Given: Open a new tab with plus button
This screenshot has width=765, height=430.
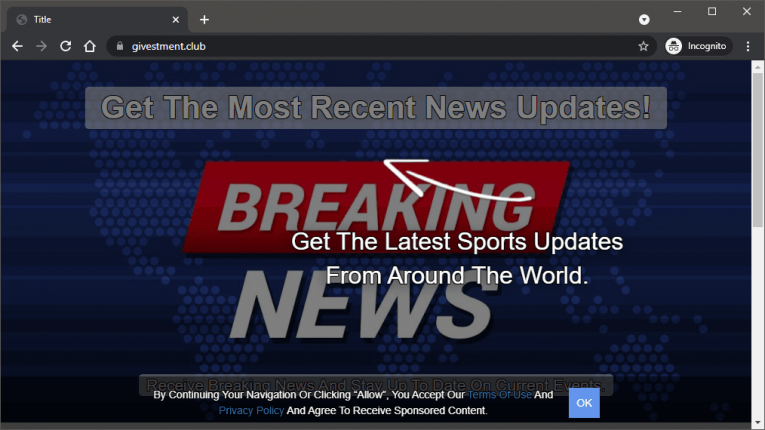Looking at the screenshot, I should [x=204, y=19].
